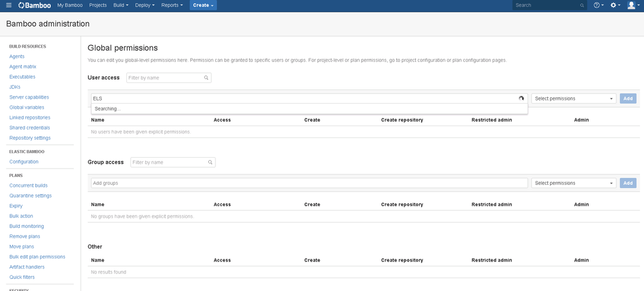The image size is (644, 291).
Task: Click the Global permissions heading
Action: 122,48
